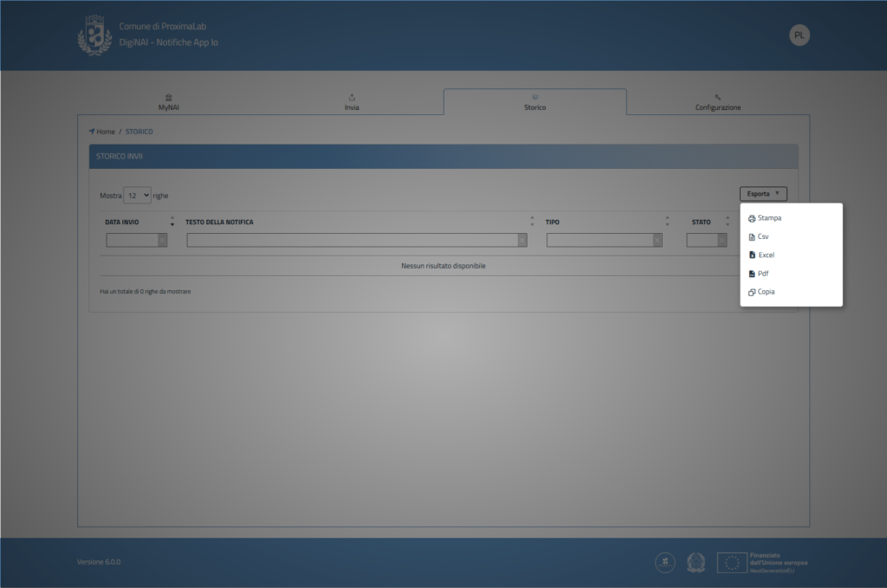Choose Excel from the export menu
887x588 pixels.
[x=761, y=255]
